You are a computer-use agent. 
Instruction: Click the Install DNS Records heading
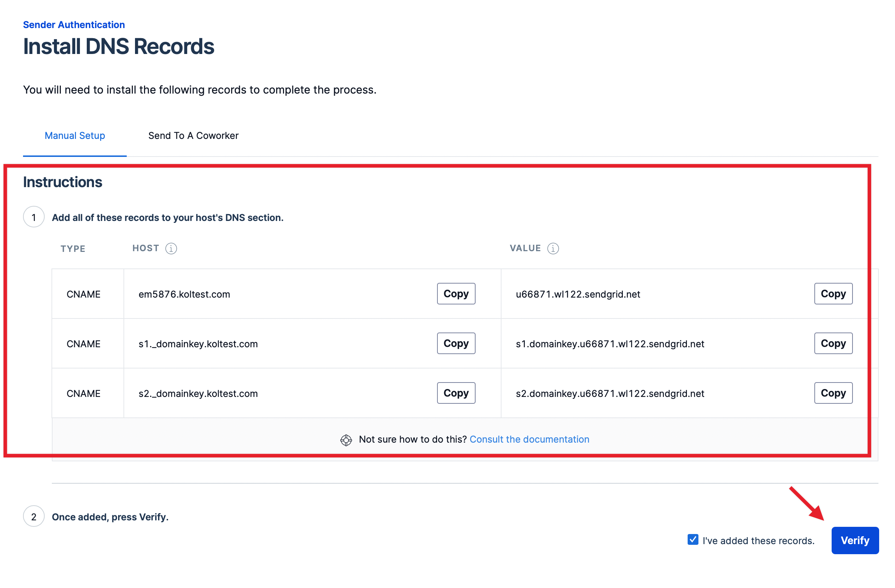click(x=118, y=47)
